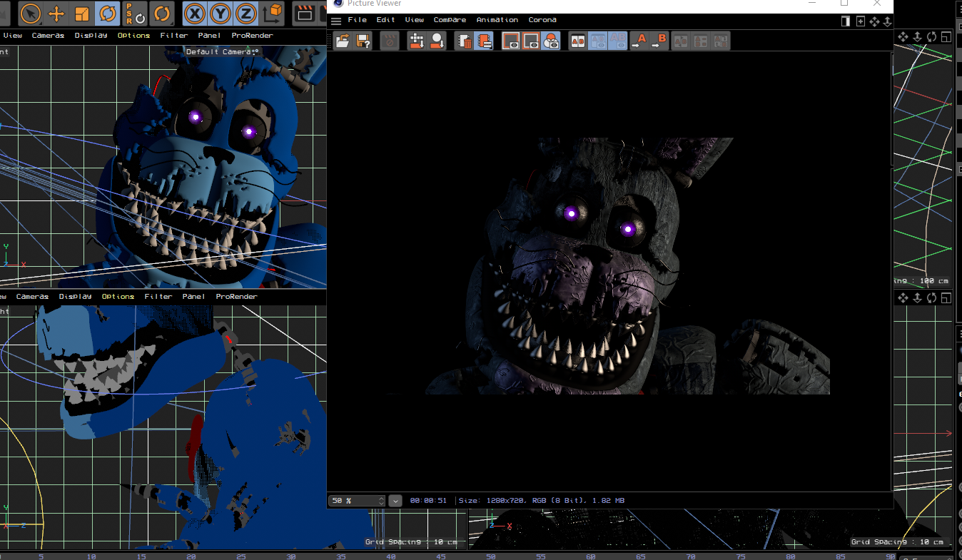Toggle the Z axis lock

tap(246, 14)
